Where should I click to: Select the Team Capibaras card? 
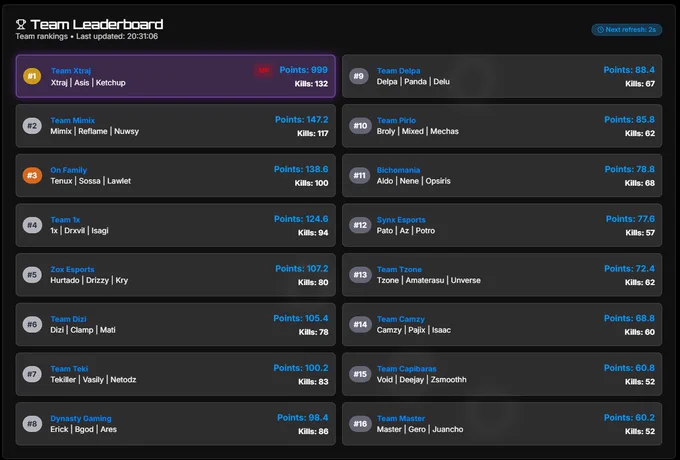(502, 374)
